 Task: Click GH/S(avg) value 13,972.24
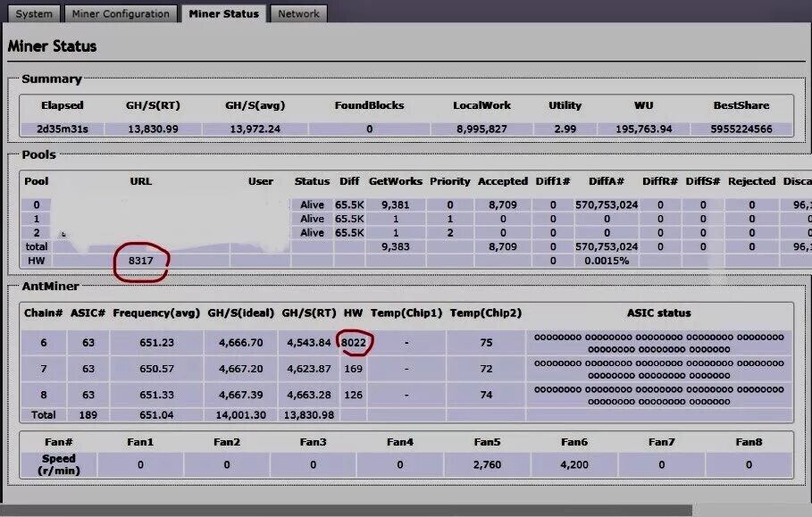pyautogui.click(x=255, y=129)
